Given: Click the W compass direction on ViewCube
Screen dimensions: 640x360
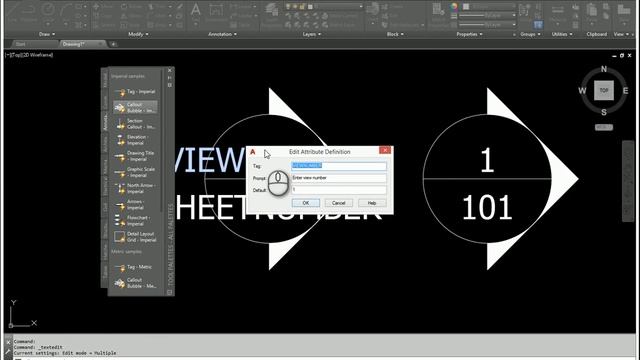Looking at the screenshot, I should [582, 91].
